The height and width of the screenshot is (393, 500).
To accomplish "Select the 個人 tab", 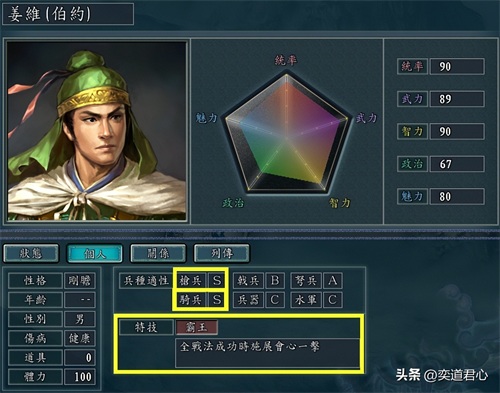I will click(95, 254).
